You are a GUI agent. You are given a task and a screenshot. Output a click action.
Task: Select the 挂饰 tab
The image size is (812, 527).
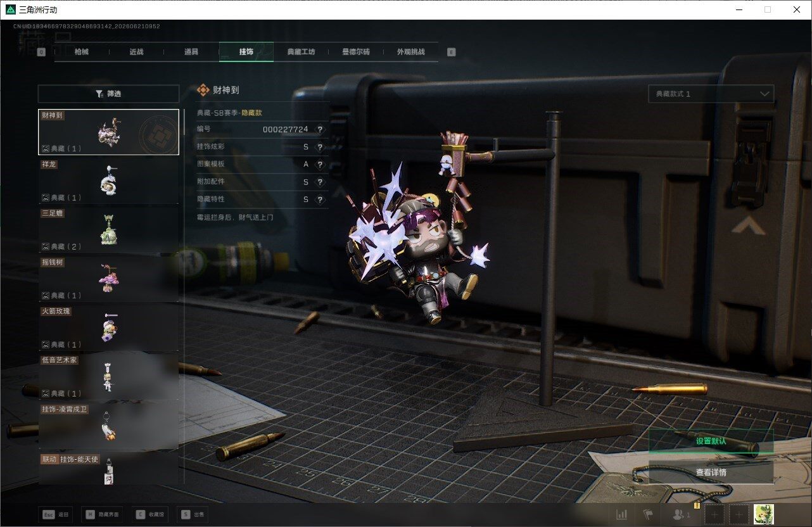(x=246, y=52)
